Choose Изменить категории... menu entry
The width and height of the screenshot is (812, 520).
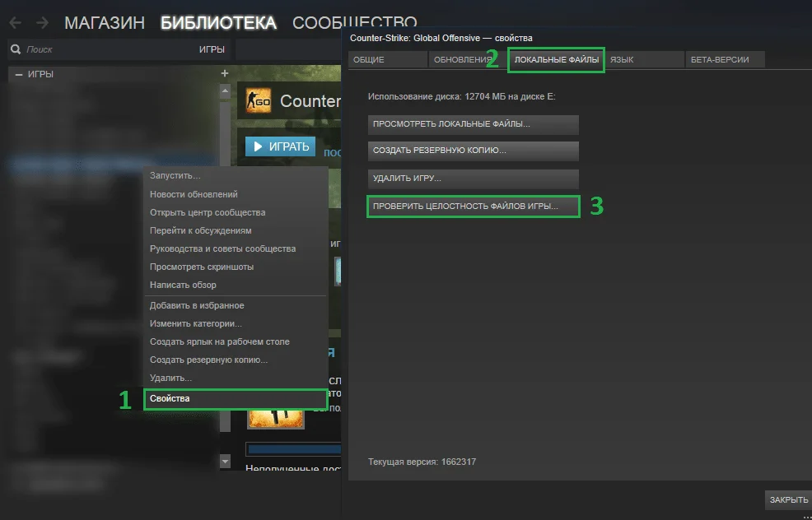[236, 324]
